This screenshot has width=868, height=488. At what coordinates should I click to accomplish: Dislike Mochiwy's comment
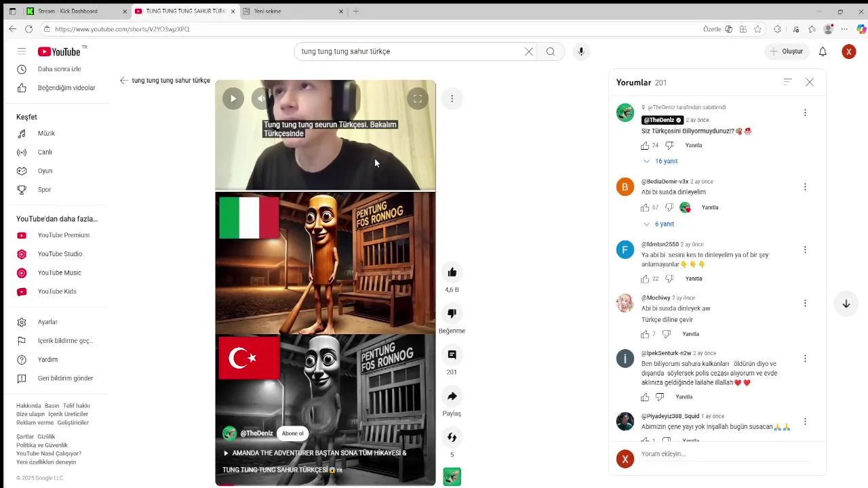tap(666, 334)
